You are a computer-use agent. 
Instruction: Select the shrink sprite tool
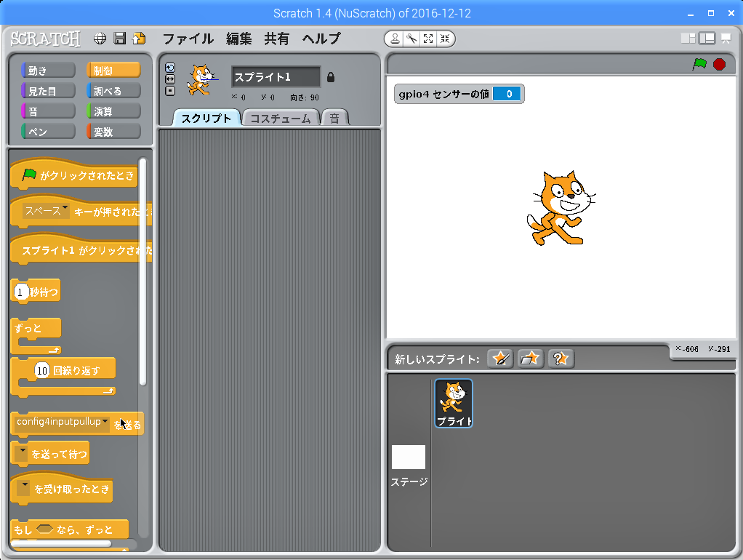445,39
